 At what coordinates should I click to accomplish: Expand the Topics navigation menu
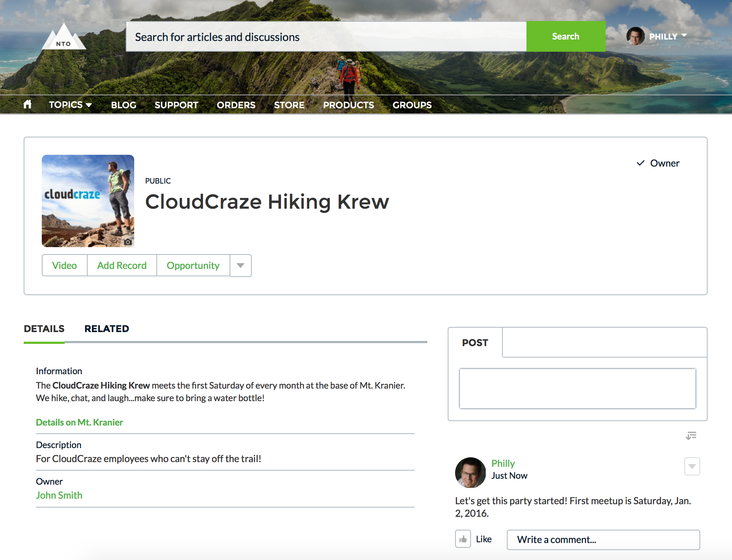[x=70, y=105]
